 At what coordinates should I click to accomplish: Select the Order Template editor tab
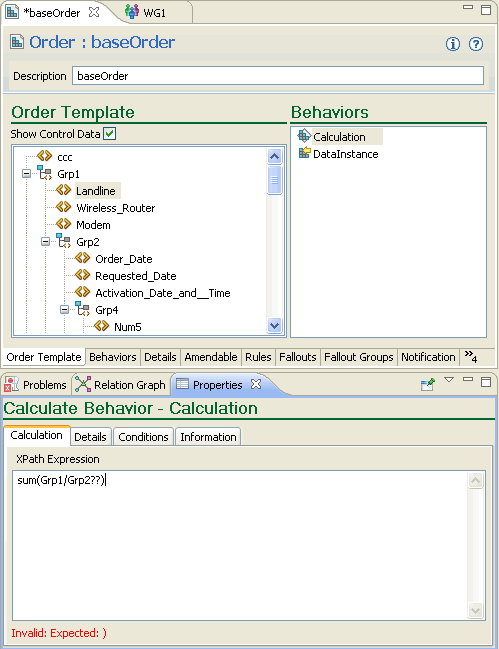[x=44, y=357]
